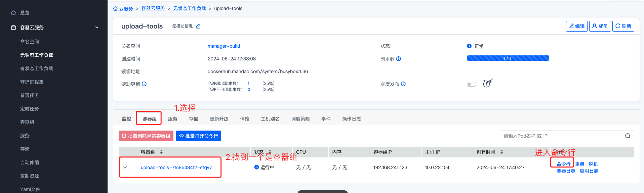The image size is (644, 193).
Task: Click the info icon beside 滚动更新
Action: tap(144, 84)
